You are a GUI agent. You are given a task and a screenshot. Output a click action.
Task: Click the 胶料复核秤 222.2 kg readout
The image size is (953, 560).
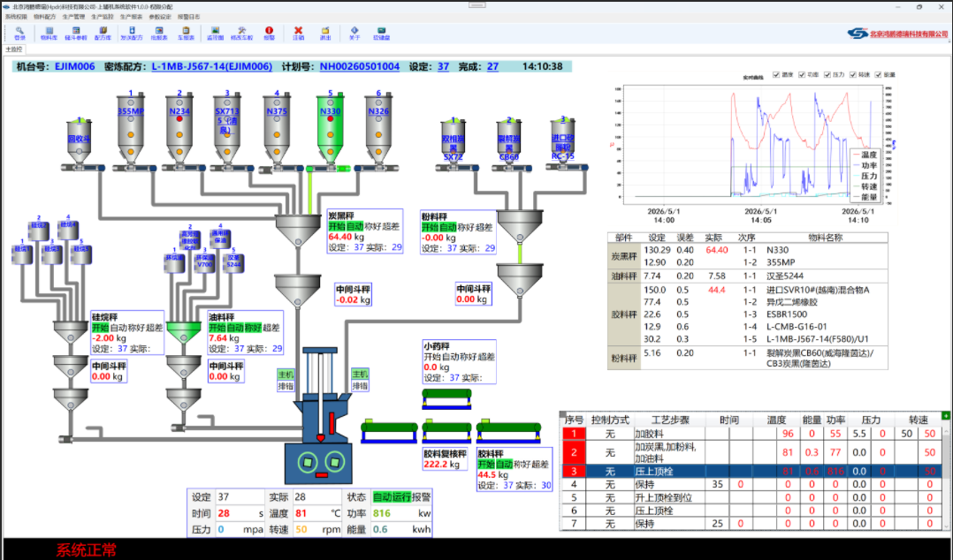(441, 464)
